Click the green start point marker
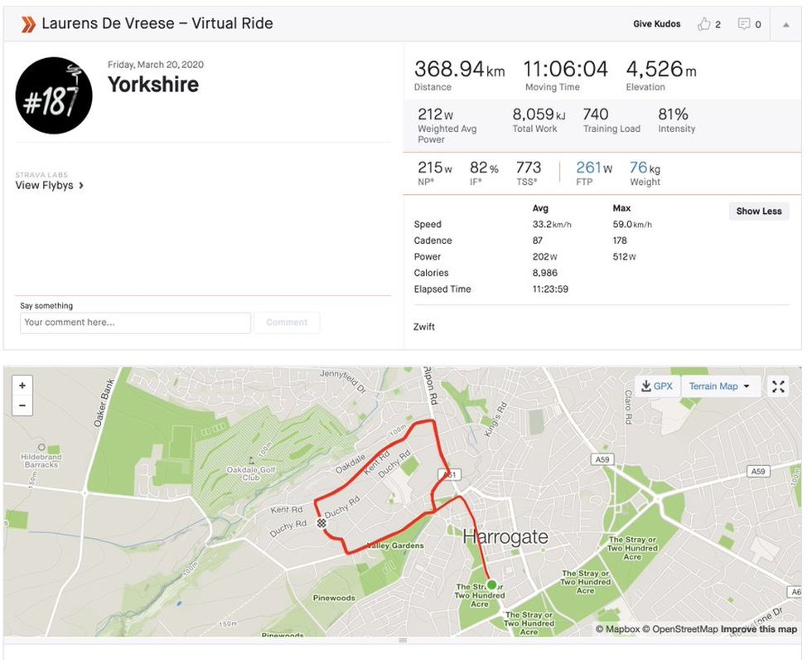 (491, 585)
